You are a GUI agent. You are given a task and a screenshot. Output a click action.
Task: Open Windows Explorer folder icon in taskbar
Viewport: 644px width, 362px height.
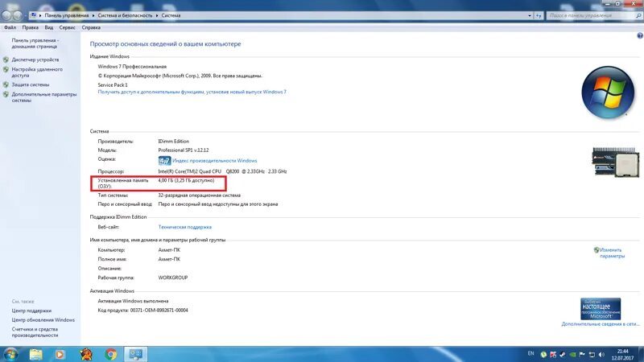35,354
